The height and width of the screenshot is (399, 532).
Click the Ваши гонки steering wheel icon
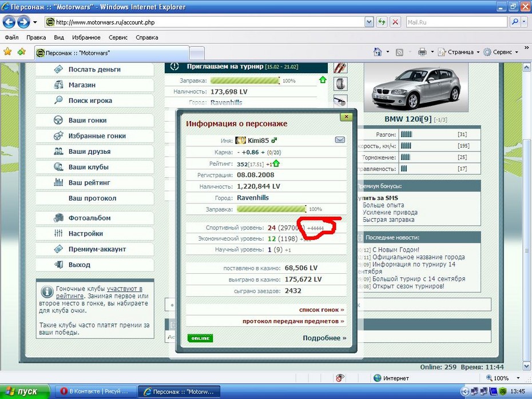[x=58, y=120]
